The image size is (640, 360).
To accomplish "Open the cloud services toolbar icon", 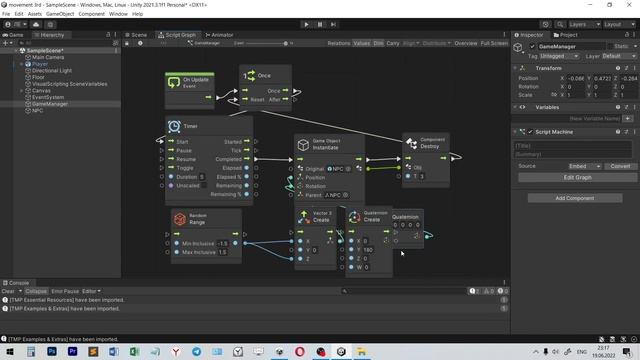I will coord(36,24).
